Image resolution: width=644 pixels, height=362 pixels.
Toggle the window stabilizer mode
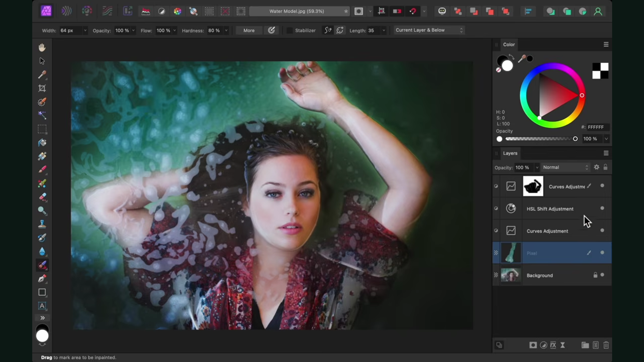(x=340, y=30)
